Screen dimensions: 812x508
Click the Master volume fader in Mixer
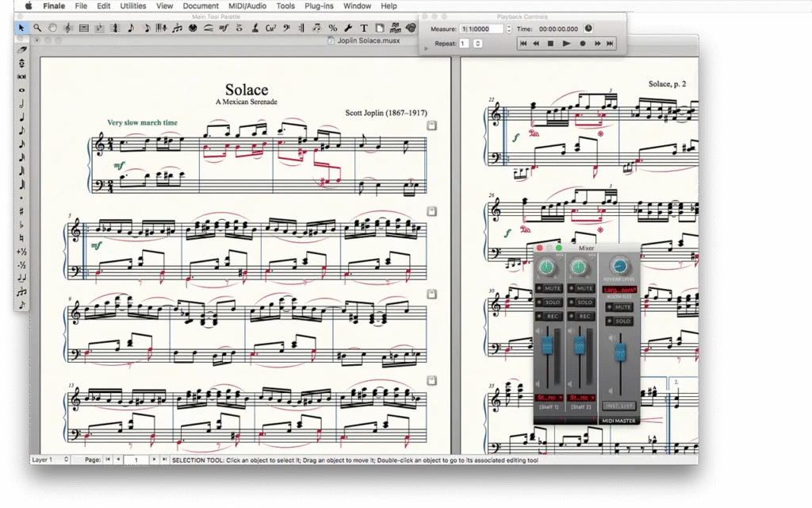pos(621,352)
